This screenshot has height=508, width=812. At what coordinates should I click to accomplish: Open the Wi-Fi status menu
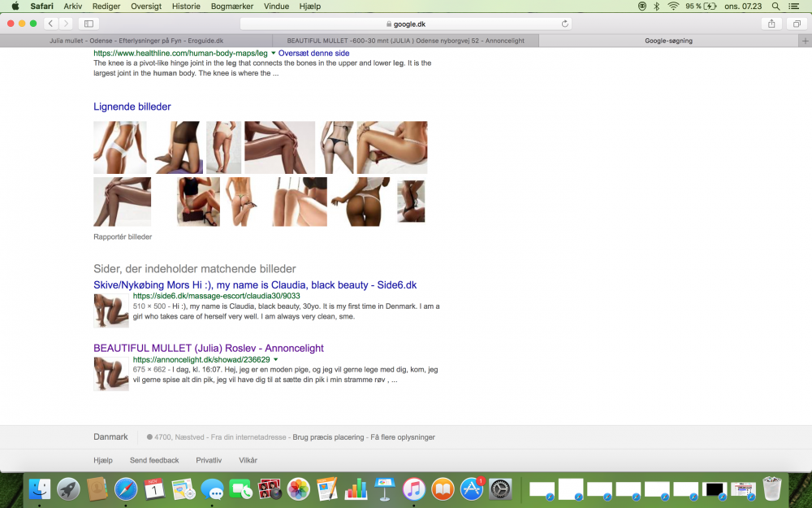(x=673, y=7)
